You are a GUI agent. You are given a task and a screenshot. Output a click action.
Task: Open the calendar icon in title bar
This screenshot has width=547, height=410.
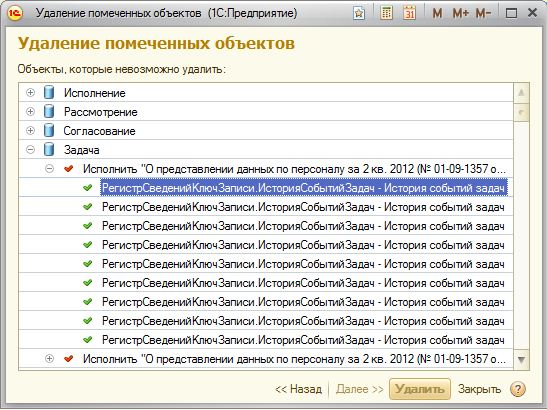click(x=410, y=13)
